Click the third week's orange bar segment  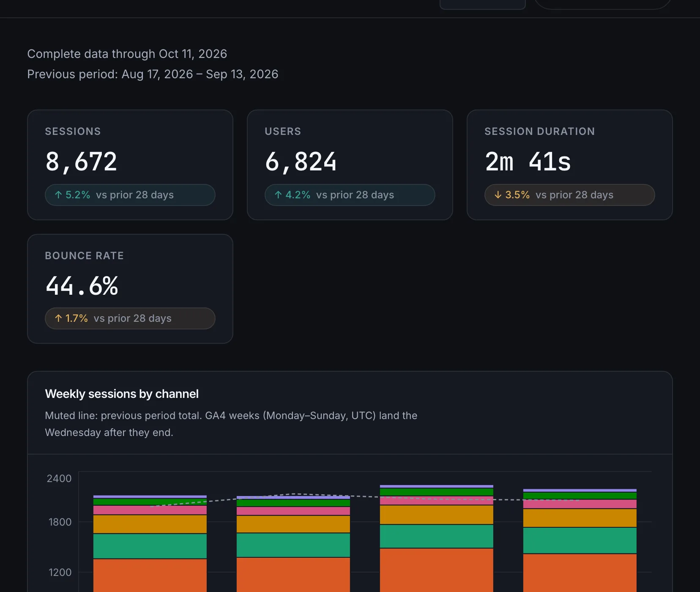[x=437, y=570]
